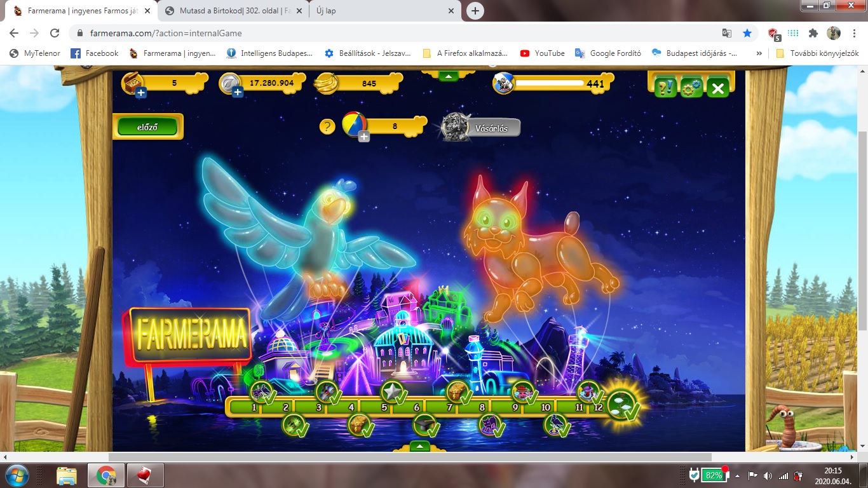Open event help question mark

[327, 126]
